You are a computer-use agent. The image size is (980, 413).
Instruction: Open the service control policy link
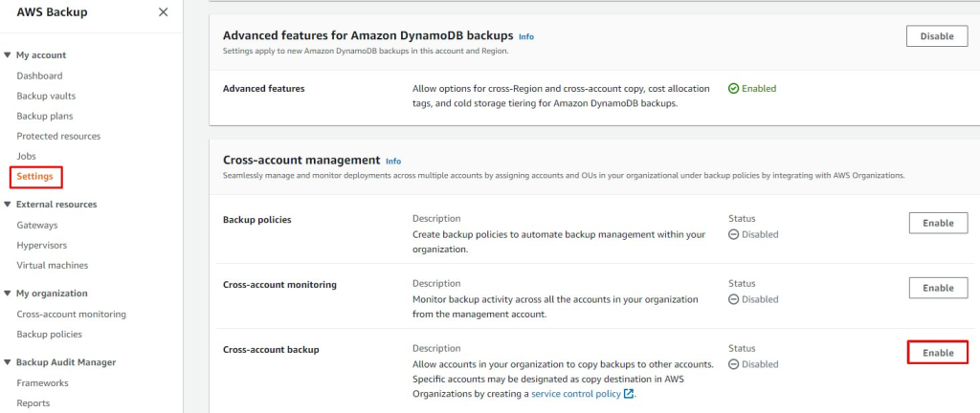click(x=575, y=394)
